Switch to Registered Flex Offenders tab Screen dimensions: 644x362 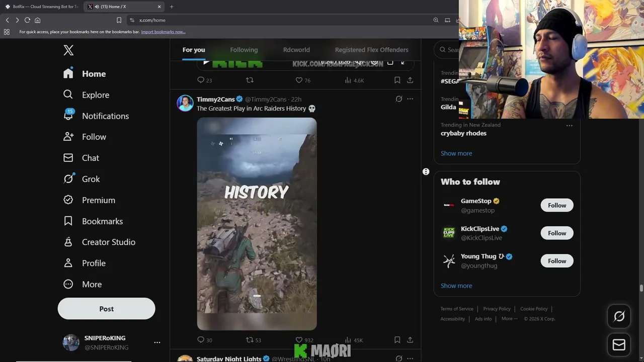pyautogui.click(x=372, y=50)
